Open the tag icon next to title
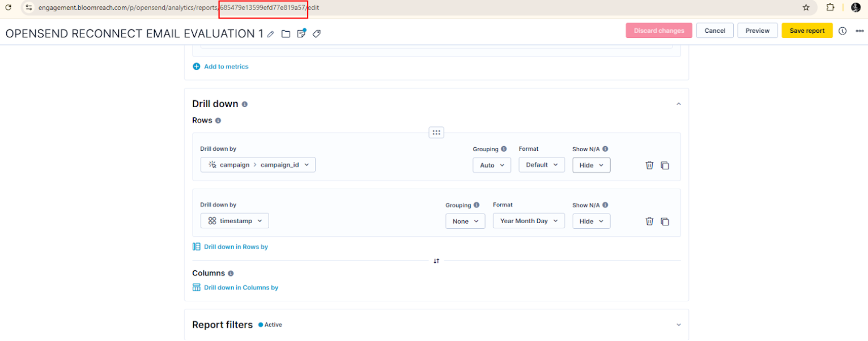Screen dimensions: 868x341 pos(317,34)
